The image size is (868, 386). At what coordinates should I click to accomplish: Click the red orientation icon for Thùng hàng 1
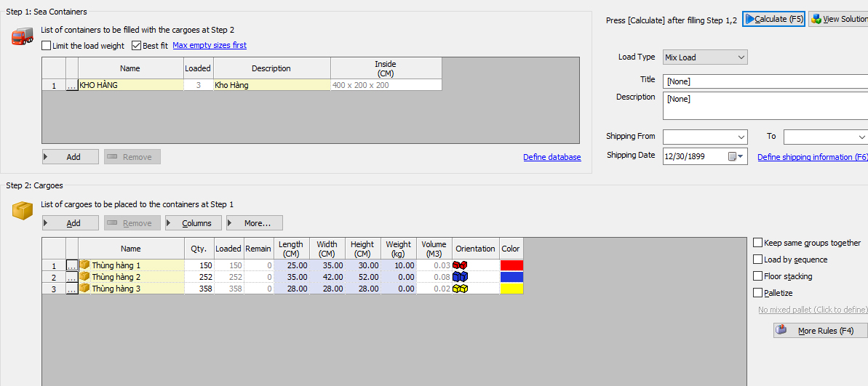(460, 265)
